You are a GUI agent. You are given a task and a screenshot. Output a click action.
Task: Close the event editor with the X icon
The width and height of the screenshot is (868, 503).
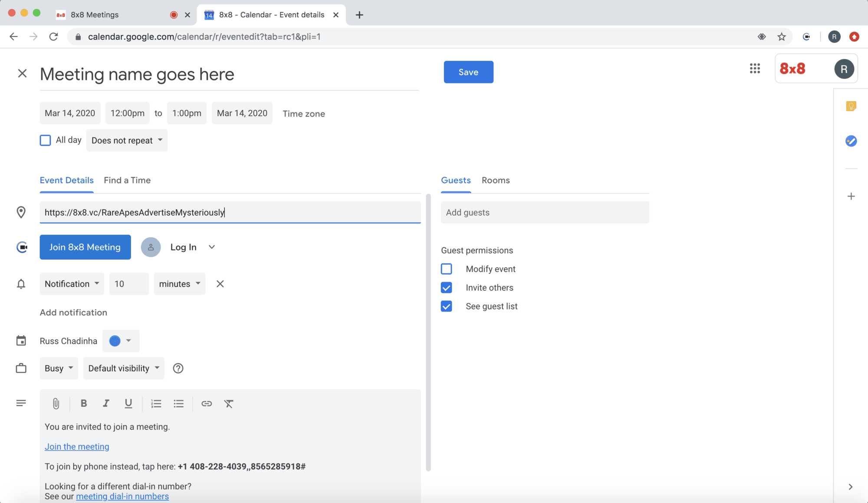click(22, 73)
